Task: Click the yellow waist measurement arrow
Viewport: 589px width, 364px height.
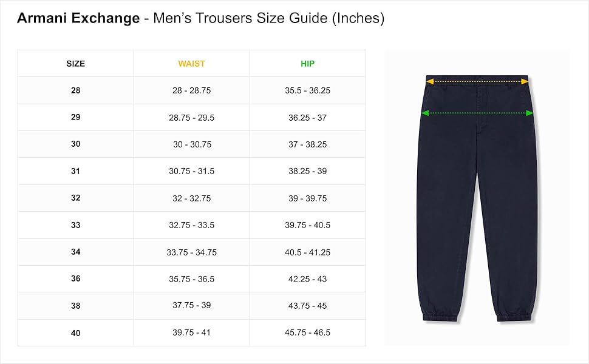Action: (477, 81)
